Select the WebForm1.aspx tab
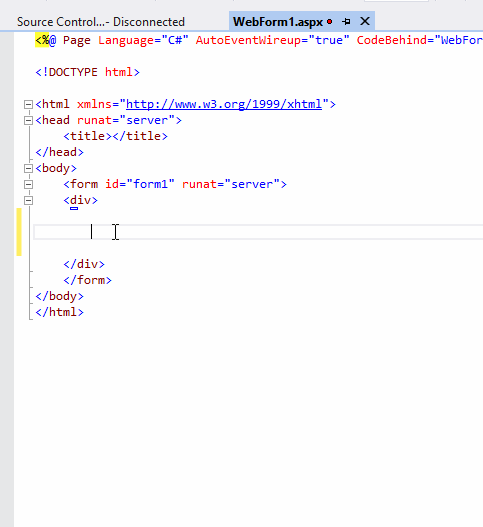This screenshot has width=483, height=527. [278, 22]
